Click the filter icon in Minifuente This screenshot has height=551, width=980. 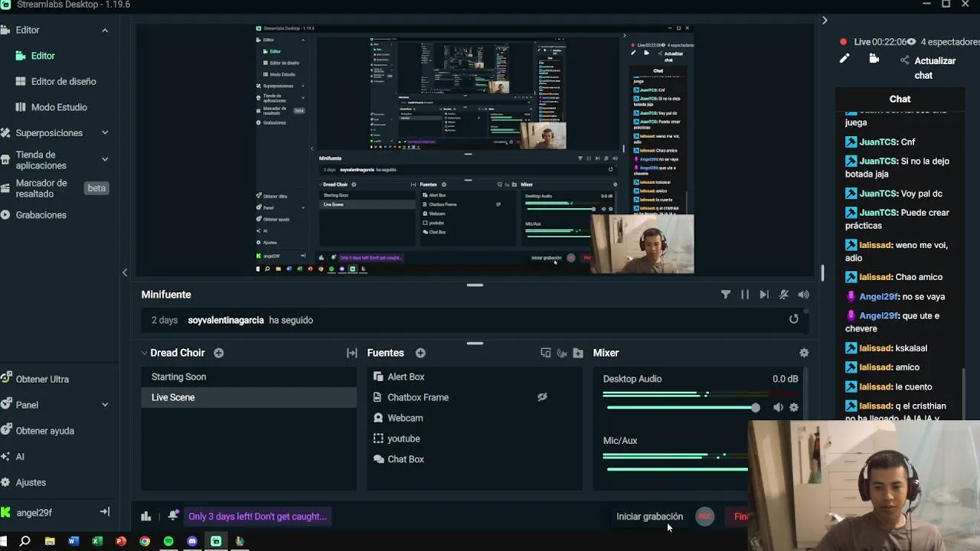tap(726, 295)
